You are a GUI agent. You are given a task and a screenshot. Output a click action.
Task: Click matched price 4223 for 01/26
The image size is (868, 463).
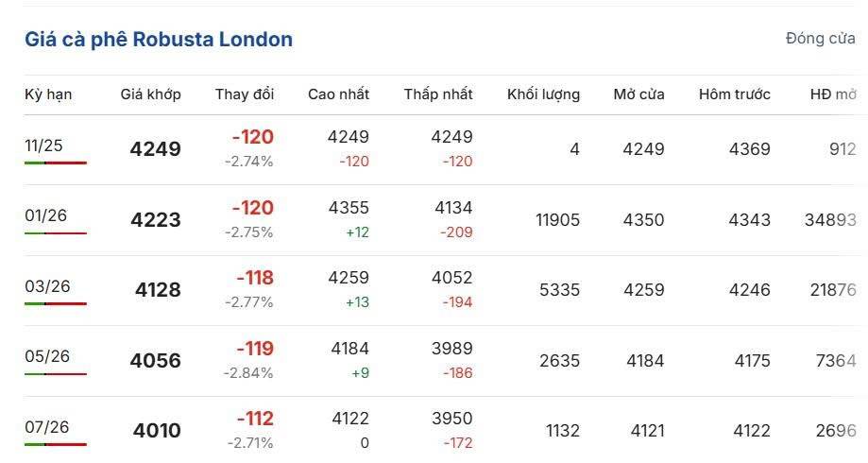156,220
